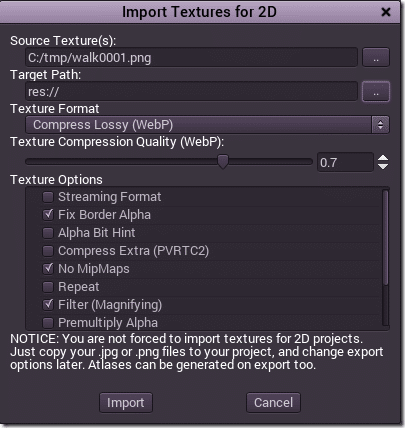
Task: Click the Import button
Action: [126, 403]
